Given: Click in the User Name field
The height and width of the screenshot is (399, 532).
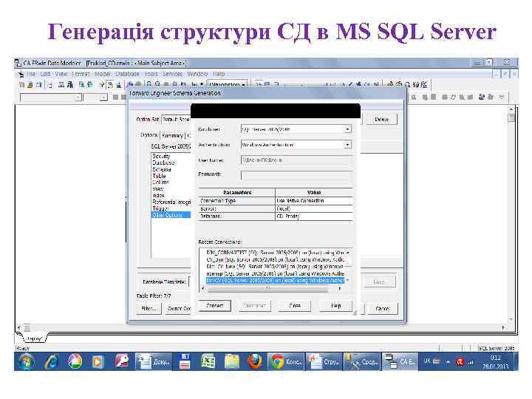Looking at the screenshot, I should [x=296, y=160].
